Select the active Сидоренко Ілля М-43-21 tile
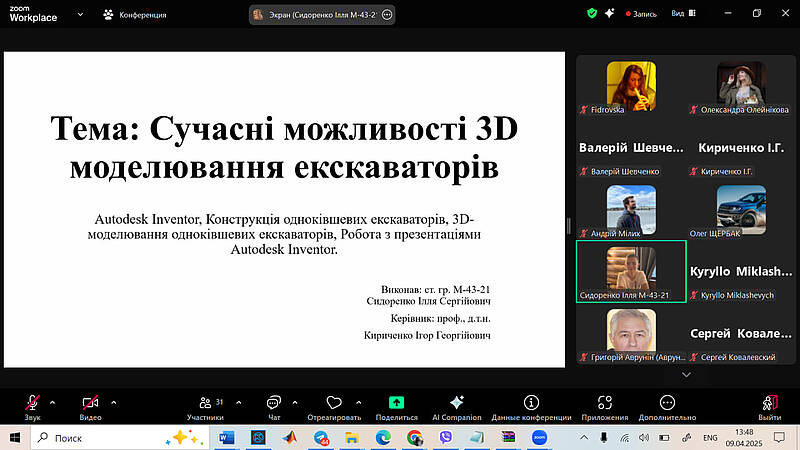 (631, 271)
